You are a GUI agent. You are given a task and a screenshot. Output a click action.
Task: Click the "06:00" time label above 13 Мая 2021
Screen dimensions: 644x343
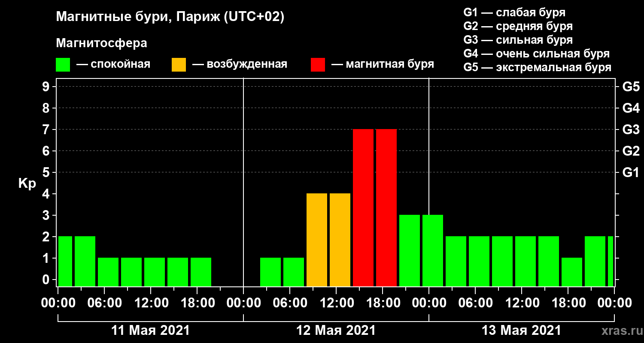(x=475, y=303)
